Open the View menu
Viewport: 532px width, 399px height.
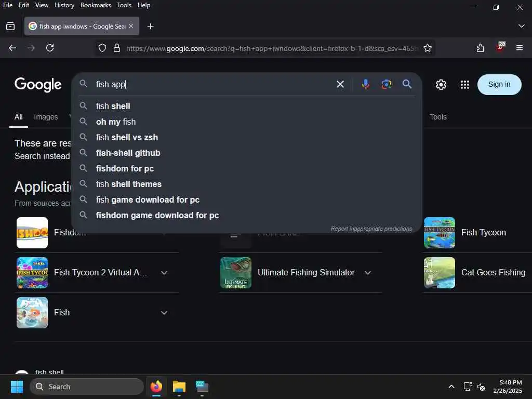[x=42, y=5]
